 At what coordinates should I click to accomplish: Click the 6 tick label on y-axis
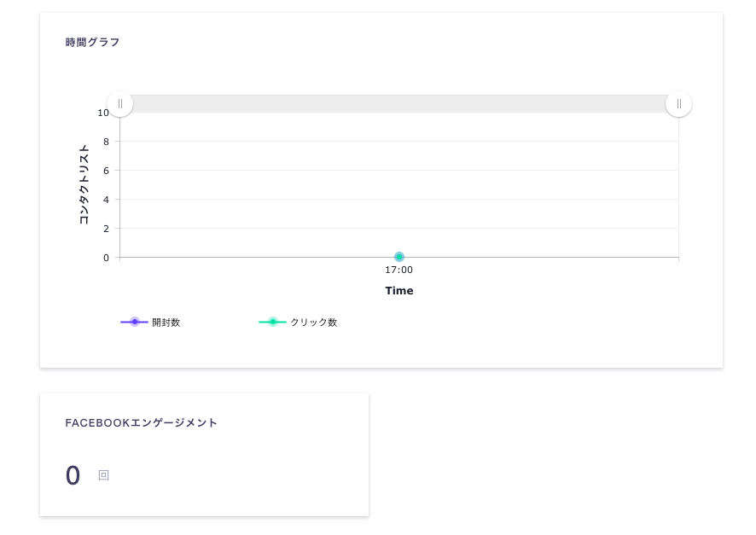(106, 171)
